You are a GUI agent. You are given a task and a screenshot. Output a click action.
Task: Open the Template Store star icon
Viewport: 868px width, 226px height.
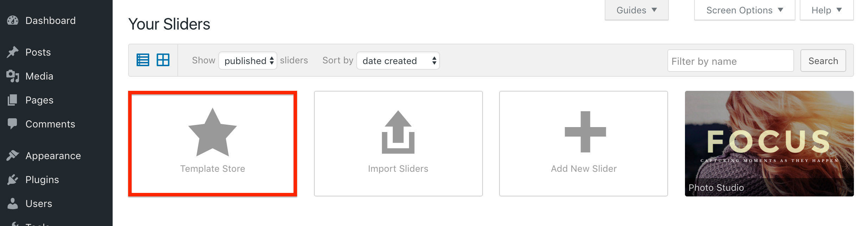pyautogui.click(x=213, y=132)
